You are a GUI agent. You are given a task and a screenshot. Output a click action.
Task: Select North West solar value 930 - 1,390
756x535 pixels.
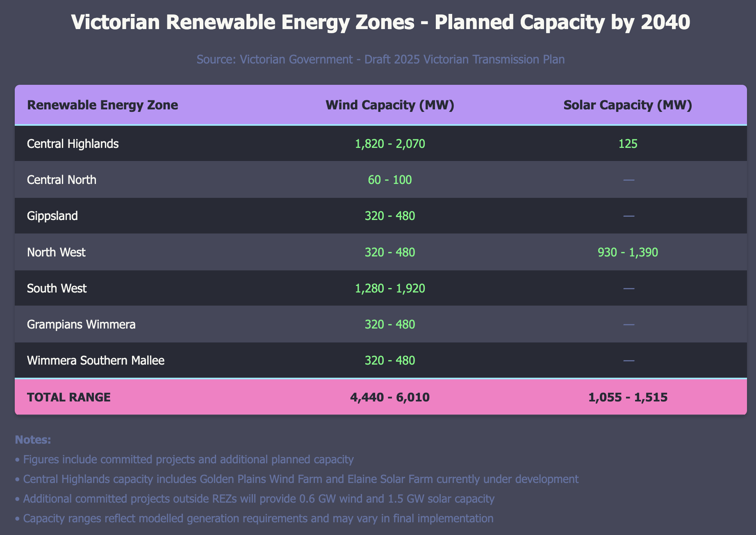[x=628, y=252]
